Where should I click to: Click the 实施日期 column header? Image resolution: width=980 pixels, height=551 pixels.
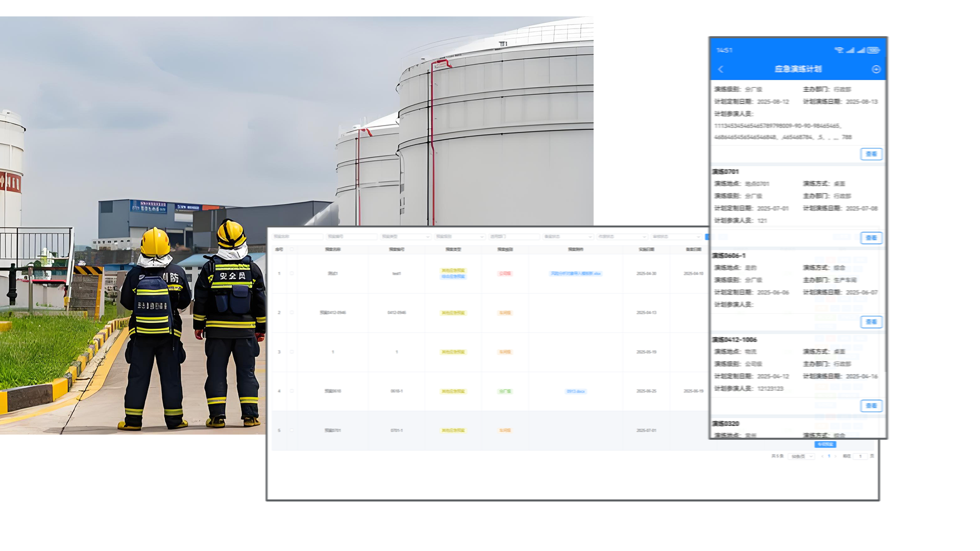point(647,249)
